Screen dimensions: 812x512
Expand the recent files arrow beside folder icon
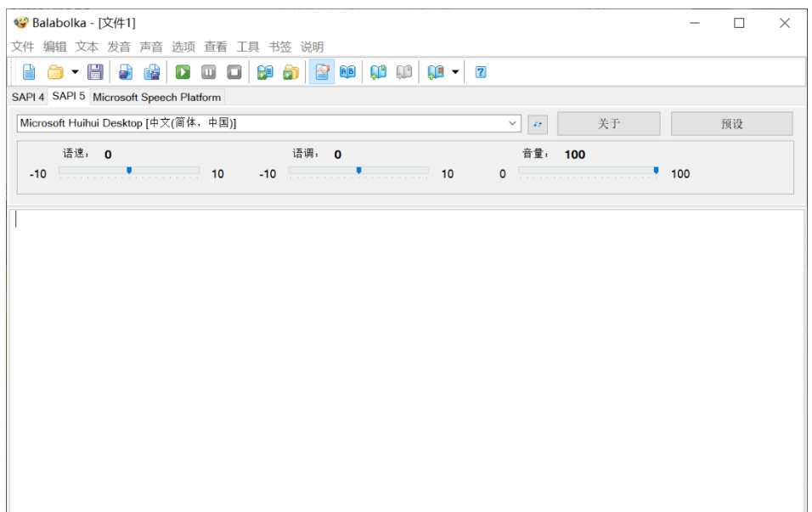click(x=75, y=72)
